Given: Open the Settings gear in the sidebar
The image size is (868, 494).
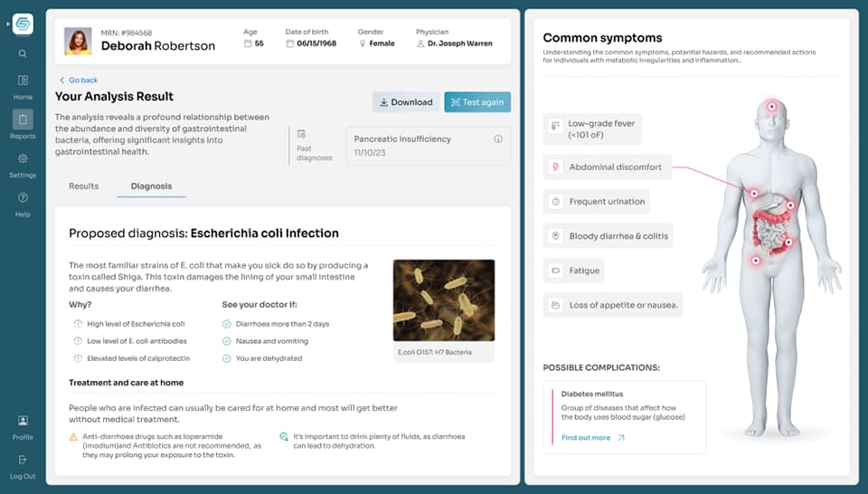Looking at the screenshot, I should (x=23, y=159).
